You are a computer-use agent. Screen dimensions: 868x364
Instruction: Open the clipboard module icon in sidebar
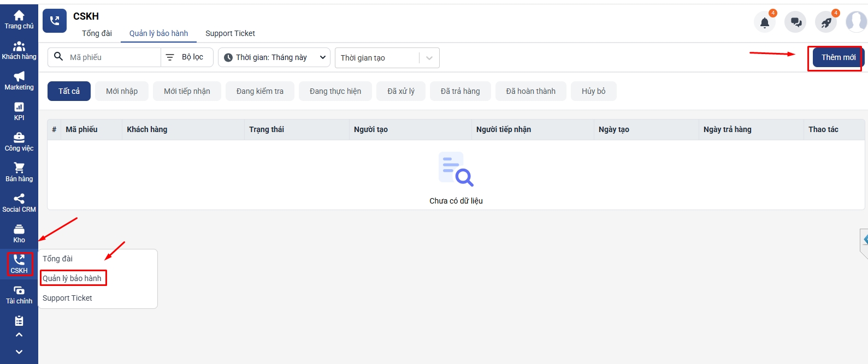click(x=19, y=321)
